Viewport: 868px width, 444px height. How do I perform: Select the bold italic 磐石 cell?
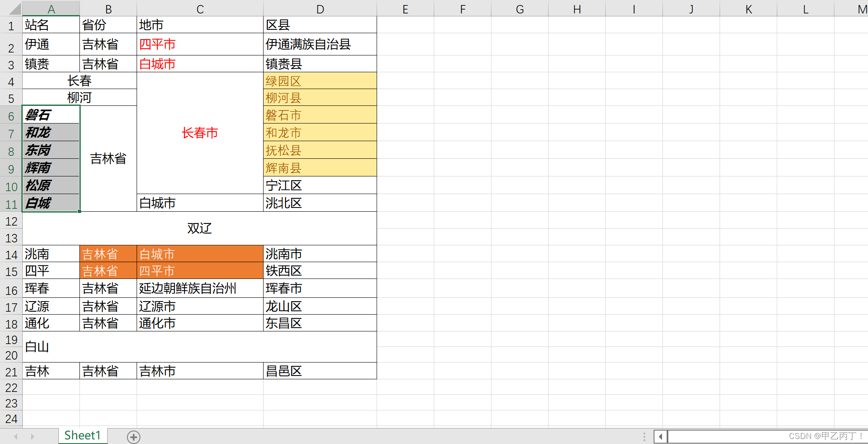pyautogui.click(x=51, y=115)
